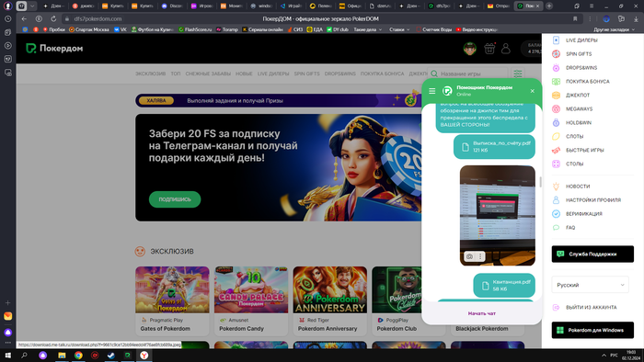644x362 pixels.
Task: Click the avatar icon in header
Action: click(470, 49)
